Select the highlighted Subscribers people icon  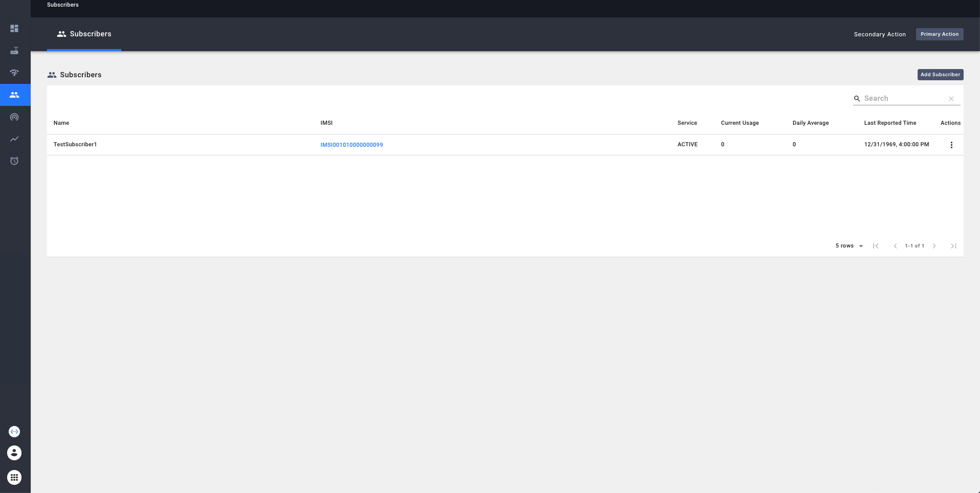pos(14,95)
